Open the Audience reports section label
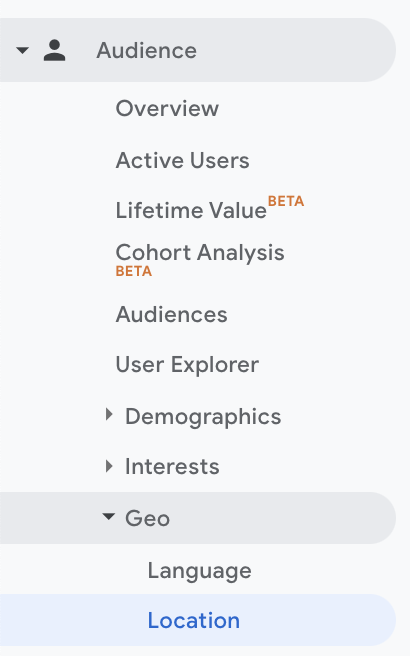Screen dimensions: 410x656 pos(146,51)
